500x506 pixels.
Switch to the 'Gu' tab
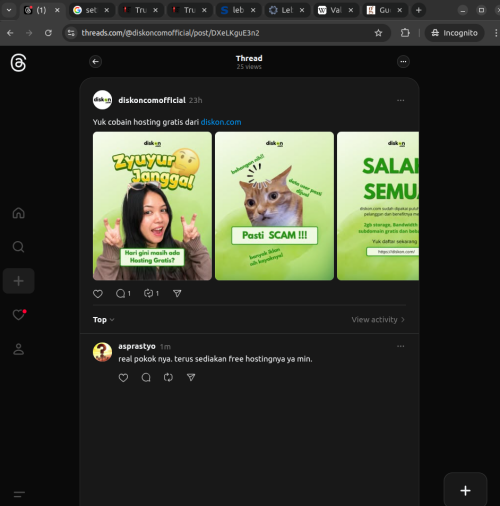[x=384, y=10]
